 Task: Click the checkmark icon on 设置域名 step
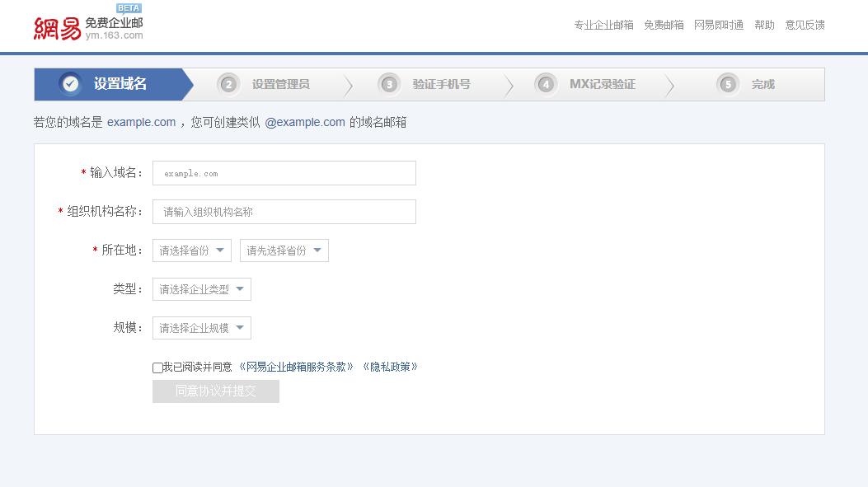click(x=68, y=83)
